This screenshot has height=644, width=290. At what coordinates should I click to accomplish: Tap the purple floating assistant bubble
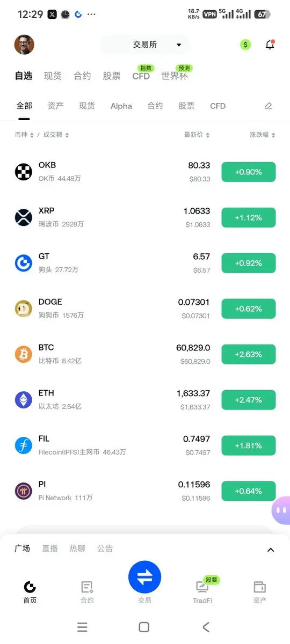pos(281,510)
